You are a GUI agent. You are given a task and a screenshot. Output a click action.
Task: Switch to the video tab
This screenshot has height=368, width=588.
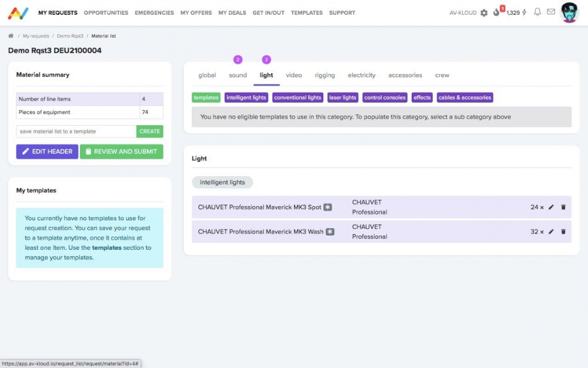(x=294, y=75)
